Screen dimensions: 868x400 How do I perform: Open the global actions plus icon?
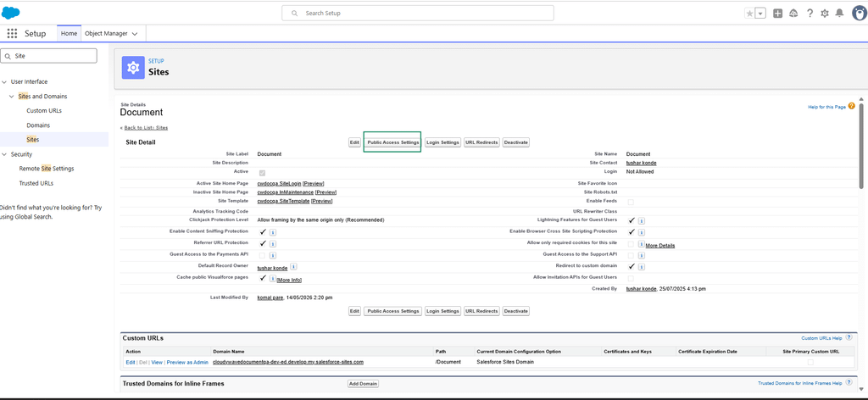[x=778, y=14]
